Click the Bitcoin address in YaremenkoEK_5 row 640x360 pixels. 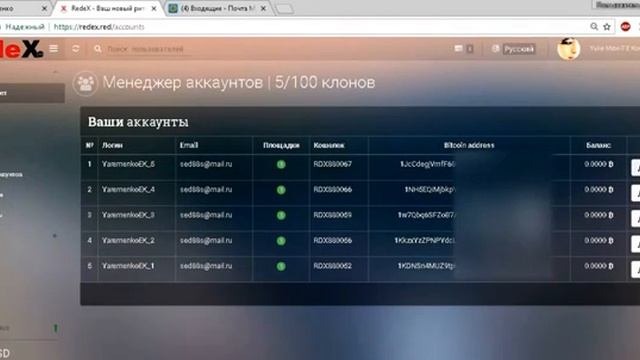point(427,164)
